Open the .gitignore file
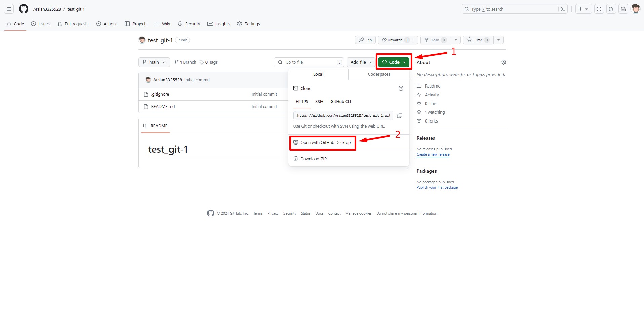 click(x=160, y=94)
